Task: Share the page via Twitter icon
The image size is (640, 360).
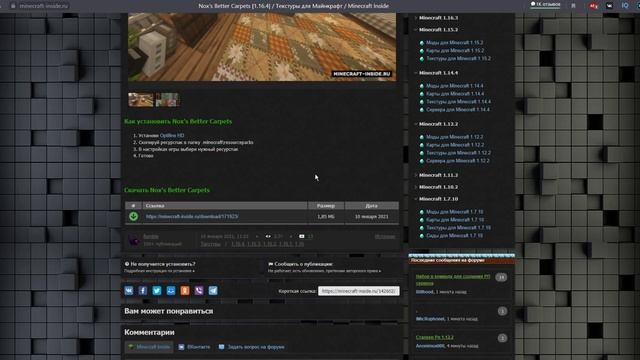Action: point(157,291)
